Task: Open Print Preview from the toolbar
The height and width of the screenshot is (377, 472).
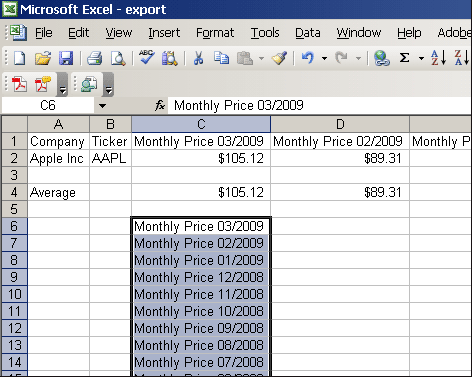Action: (118, 58)
